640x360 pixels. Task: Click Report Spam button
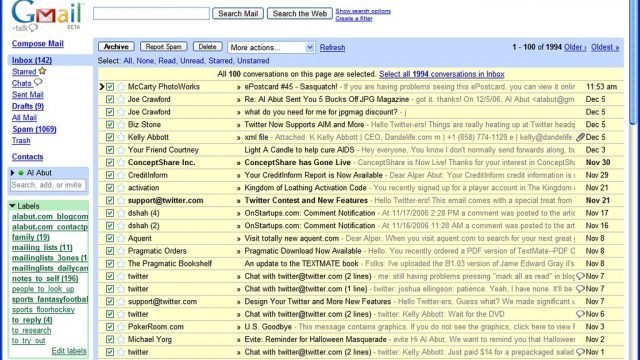[x=163, y=47]
